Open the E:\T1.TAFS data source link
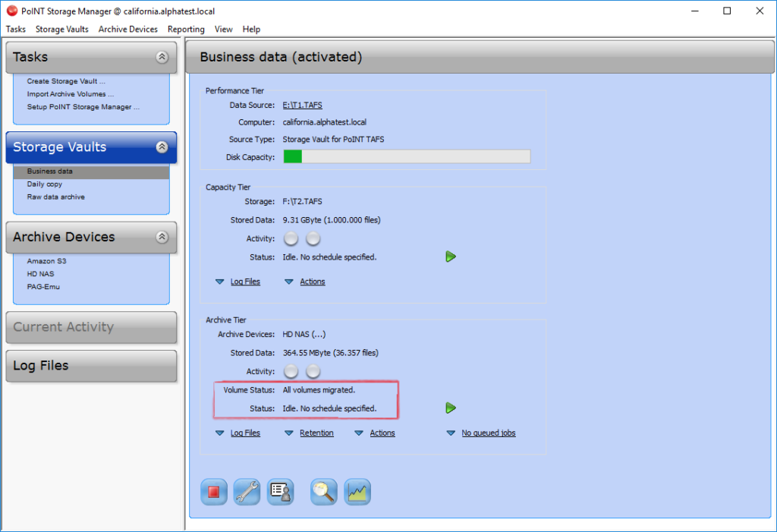This screenshot has height=532, width=777. [x=302, y=105]
